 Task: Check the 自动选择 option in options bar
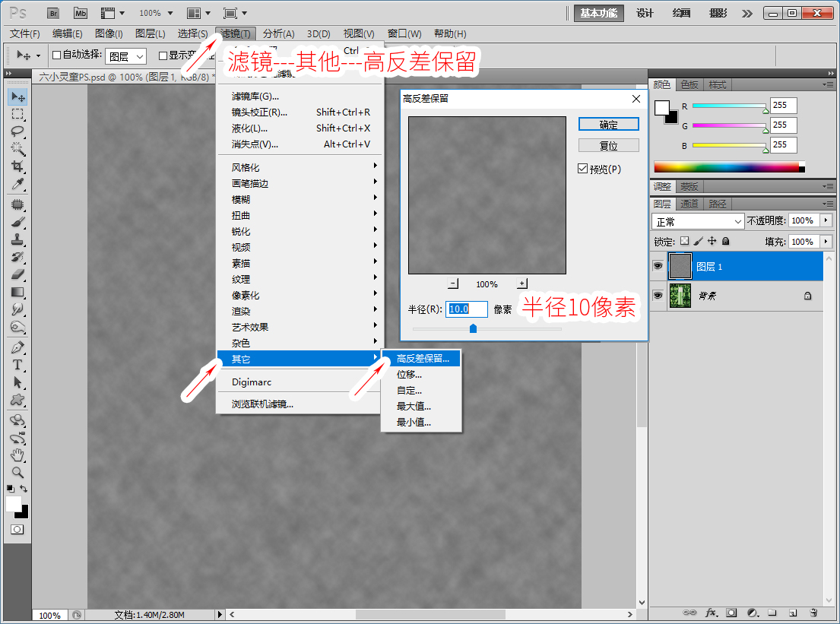tap(56, 55)
